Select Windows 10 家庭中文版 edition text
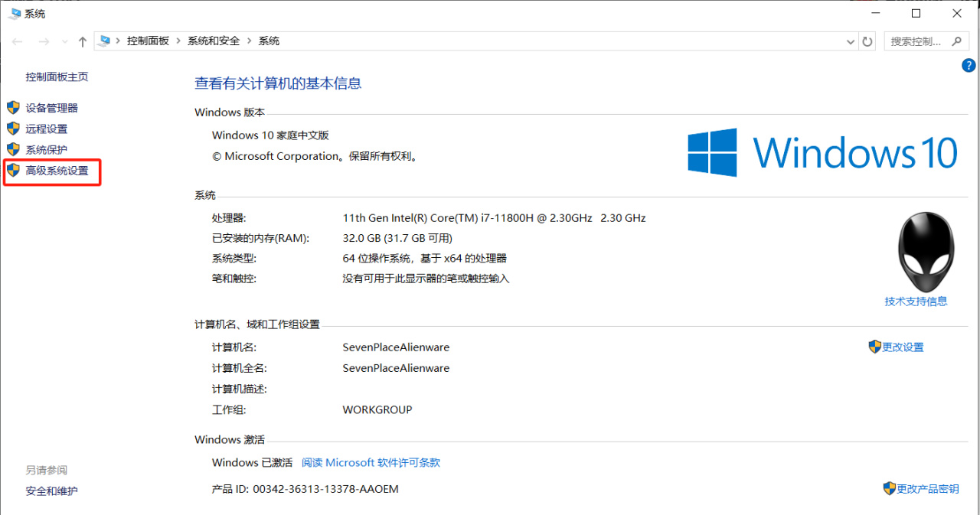This screenshot has height=515, width=980. coord(270,135)
